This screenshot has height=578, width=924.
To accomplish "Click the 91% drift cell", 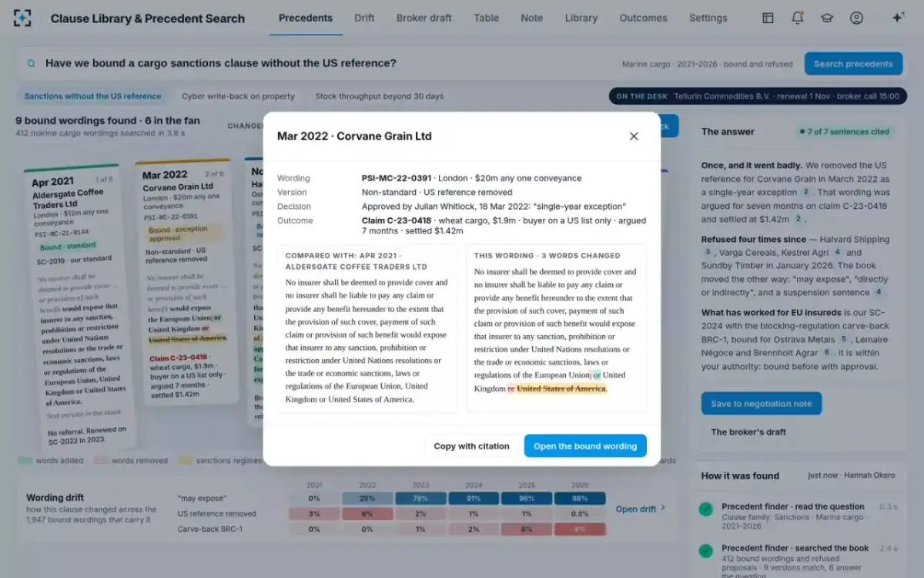I will pos(474,499).
